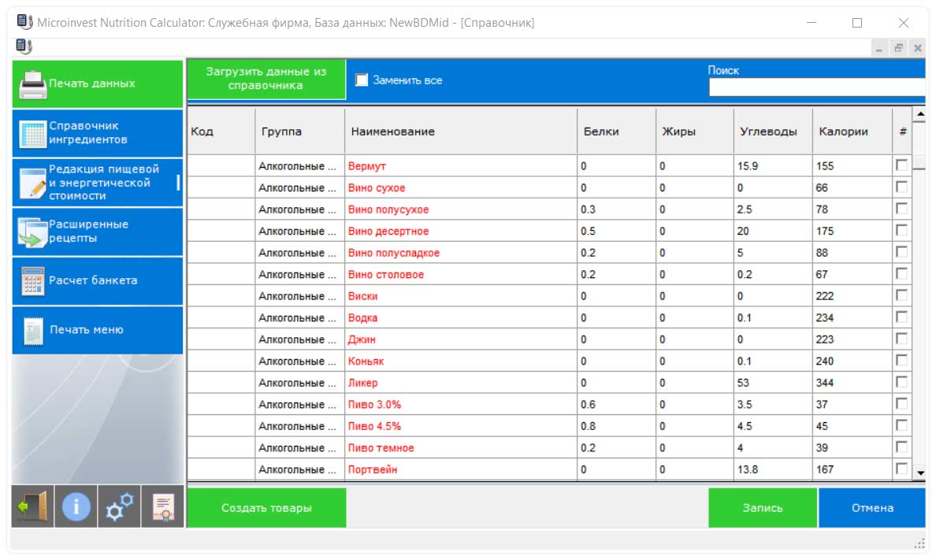Click the exit door icon
The height and width of the screenshot is (560, 936).
click(x=33, y=507)
